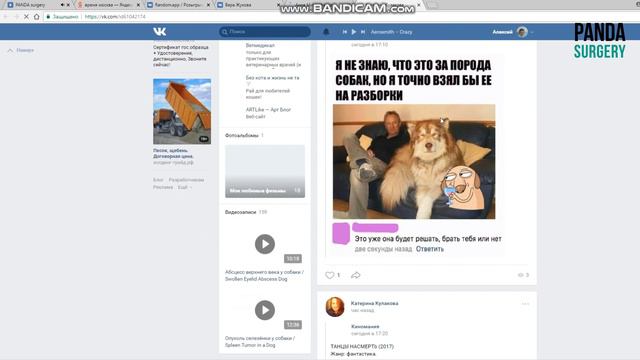Switch to the PANDA surgery browser tab
The height and width of the screenshot is (360, 640).
[30, 5]
